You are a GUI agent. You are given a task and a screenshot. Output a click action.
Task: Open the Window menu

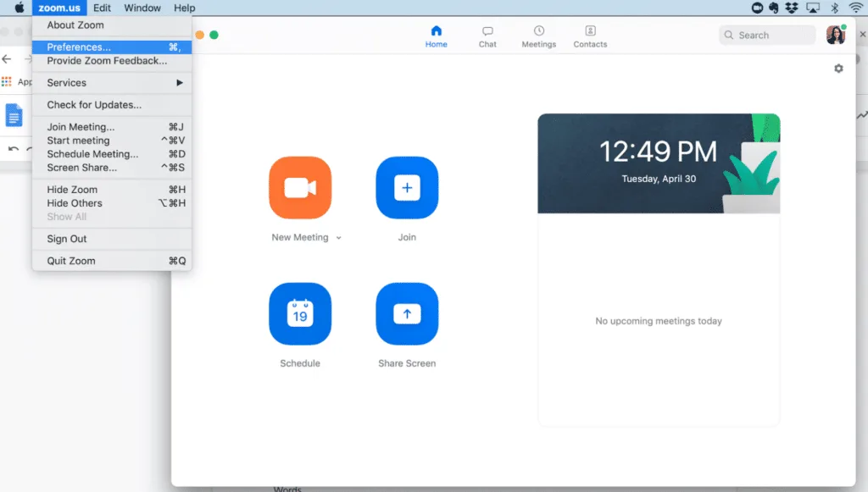pos(142,8)
